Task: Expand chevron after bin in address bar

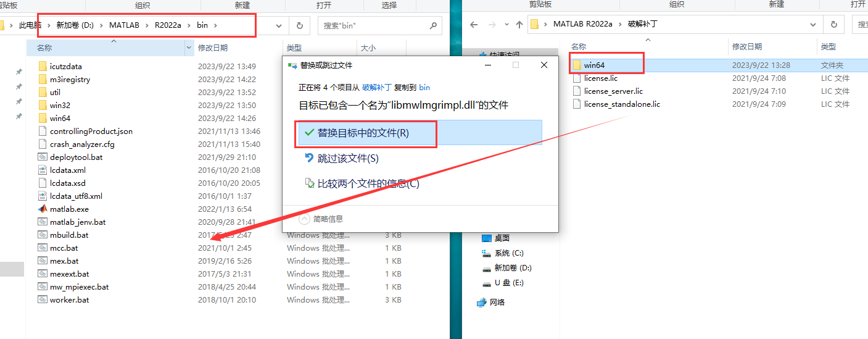Action: (x=215, y=25)
